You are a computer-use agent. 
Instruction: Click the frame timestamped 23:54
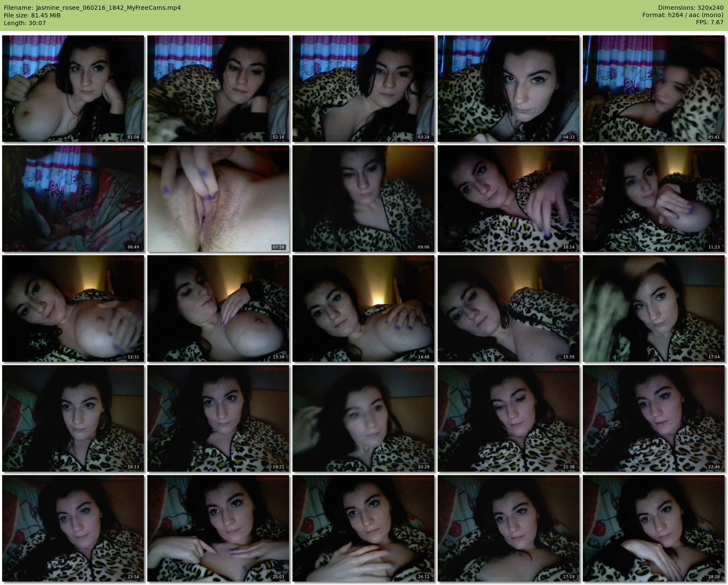(73, 528)
